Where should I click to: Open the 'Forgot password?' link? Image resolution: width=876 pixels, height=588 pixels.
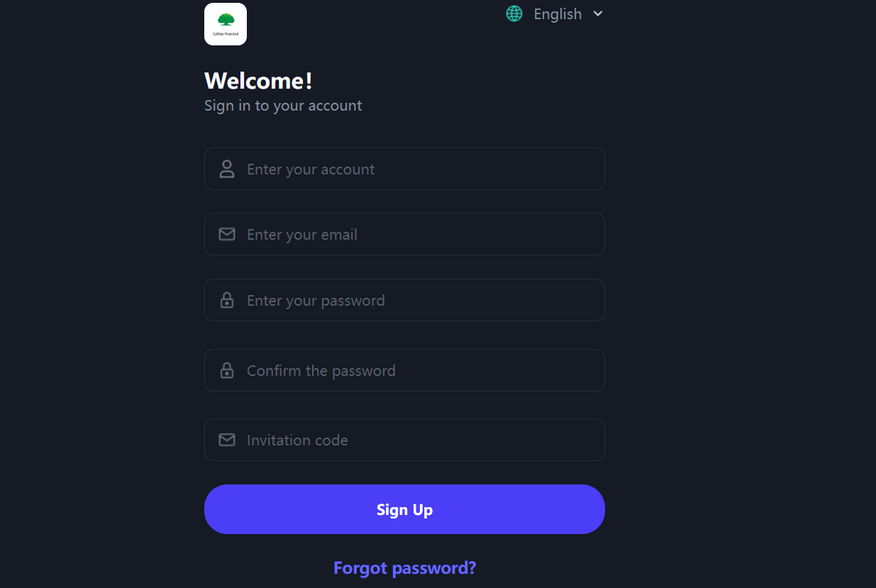(x=404, y=567)
